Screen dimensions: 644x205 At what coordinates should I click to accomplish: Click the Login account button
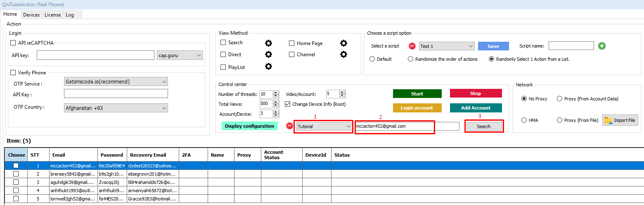pyautogui.click(x=417, y=108)
